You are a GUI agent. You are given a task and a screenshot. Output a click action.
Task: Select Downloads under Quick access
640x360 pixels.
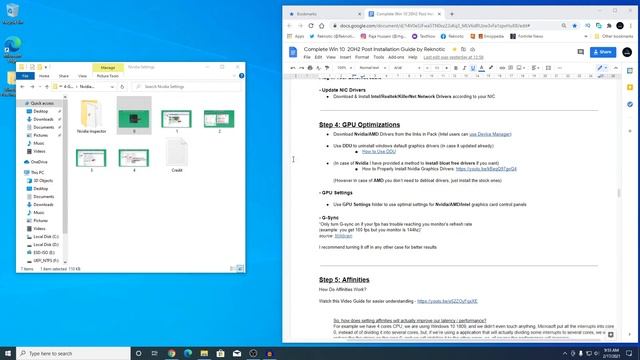point(43,119)
